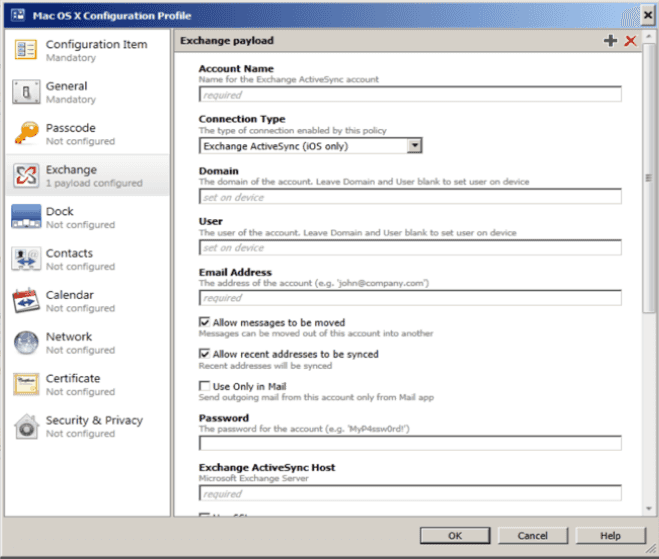Click into the Password field

coord(410,443)
